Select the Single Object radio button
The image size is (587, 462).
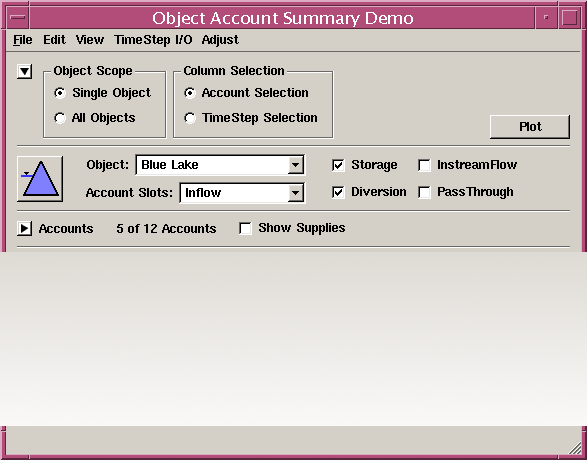60,93
